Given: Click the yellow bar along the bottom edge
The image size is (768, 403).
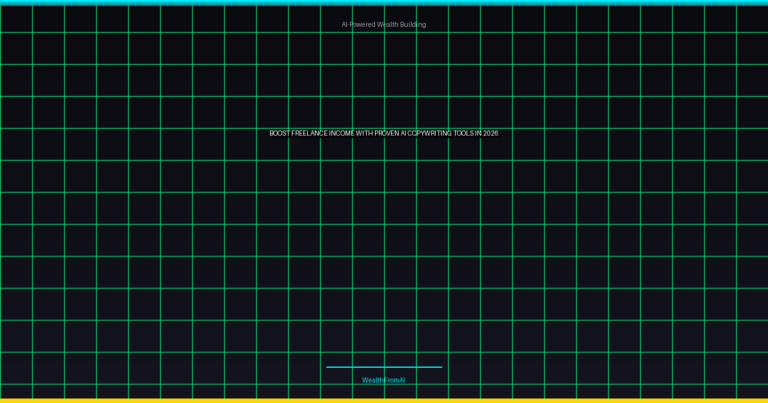Looking at the screenshot, I should coord(383,400).
